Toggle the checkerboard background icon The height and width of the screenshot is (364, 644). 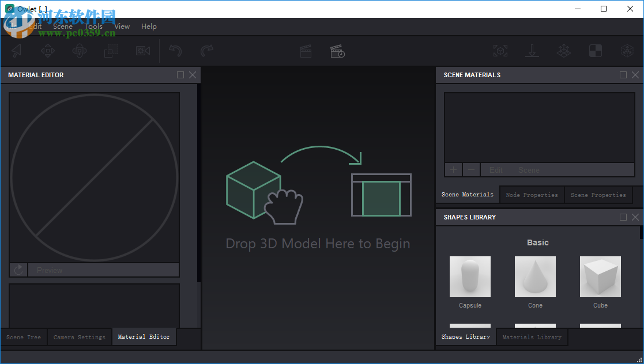(x=594, y=51)
